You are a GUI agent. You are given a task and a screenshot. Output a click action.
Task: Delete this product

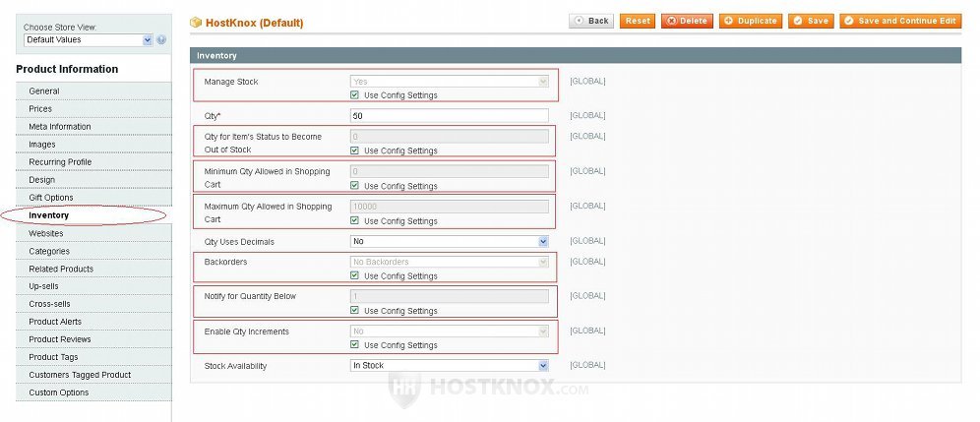click(x=687, y=21)
